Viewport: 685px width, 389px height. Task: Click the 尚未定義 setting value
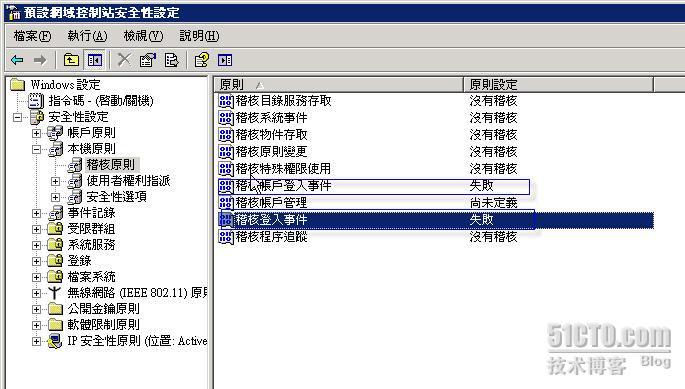click(x=493, y=203)
